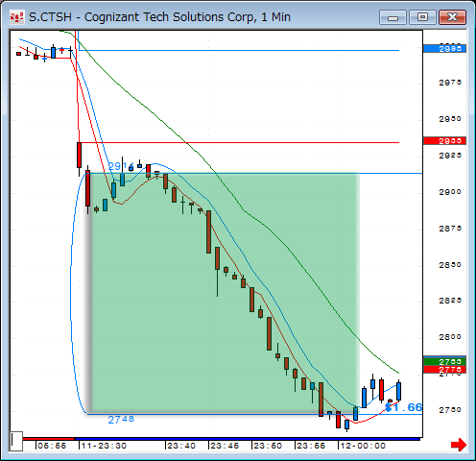Close the S.CTSH chart window
Viewport: 476px width, 461px height.
coord(452,17)
